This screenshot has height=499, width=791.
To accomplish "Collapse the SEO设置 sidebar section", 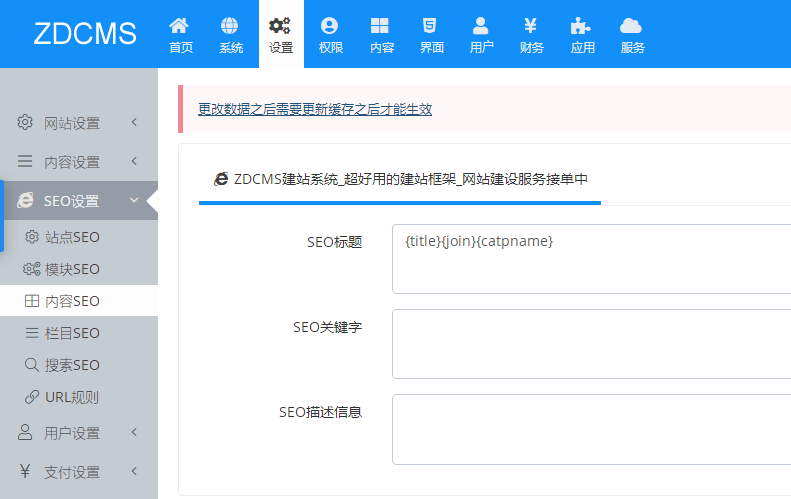I will click(78, 201).
